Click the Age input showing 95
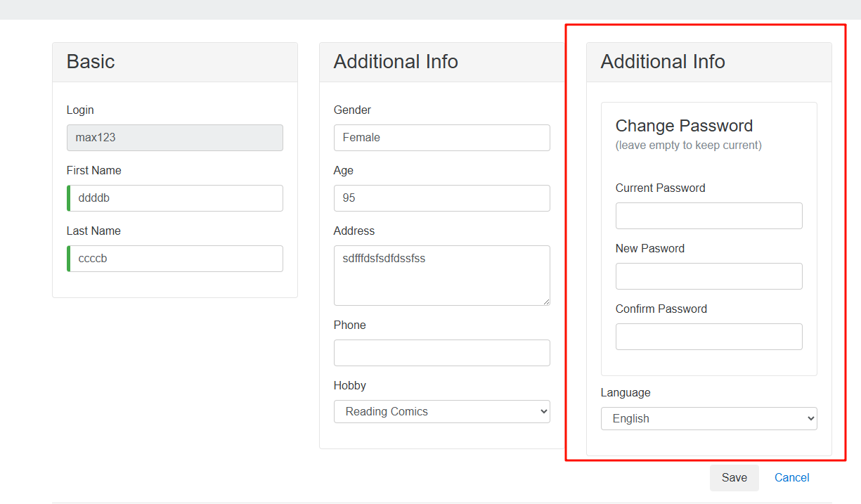The width and height of the screenshot is (861, 504). pyautogui.click(x=441, y=198)
